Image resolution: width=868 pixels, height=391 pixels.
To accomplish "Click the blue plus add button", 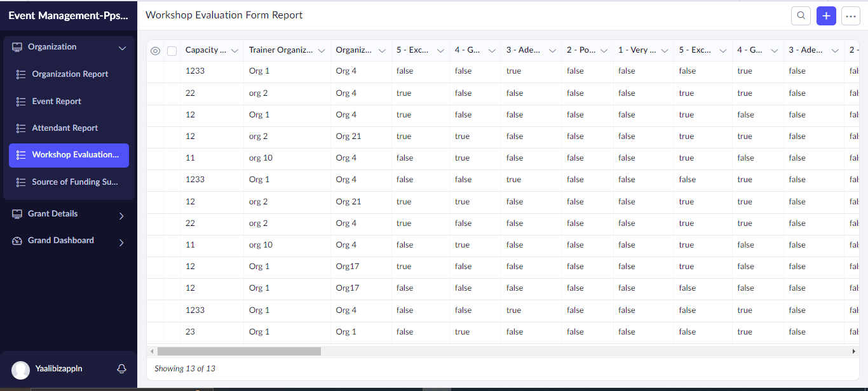I will coord(825,16).
